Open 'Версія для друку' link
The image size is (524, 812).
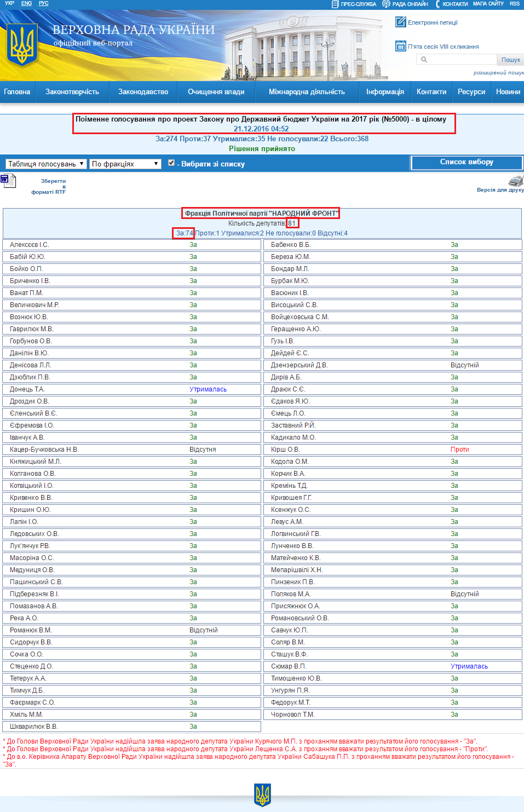pos(500,190)
